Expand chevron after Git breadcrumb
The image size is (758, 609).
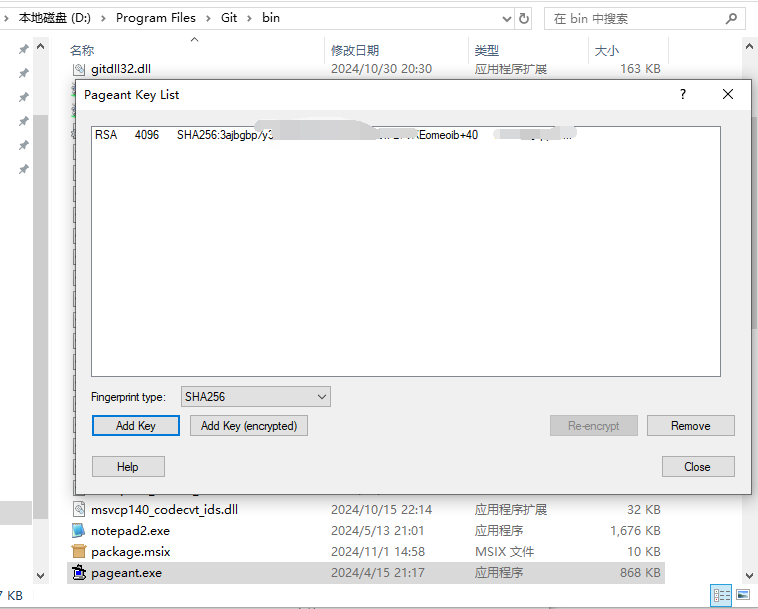pyautogui.click(x=249, y=18)
